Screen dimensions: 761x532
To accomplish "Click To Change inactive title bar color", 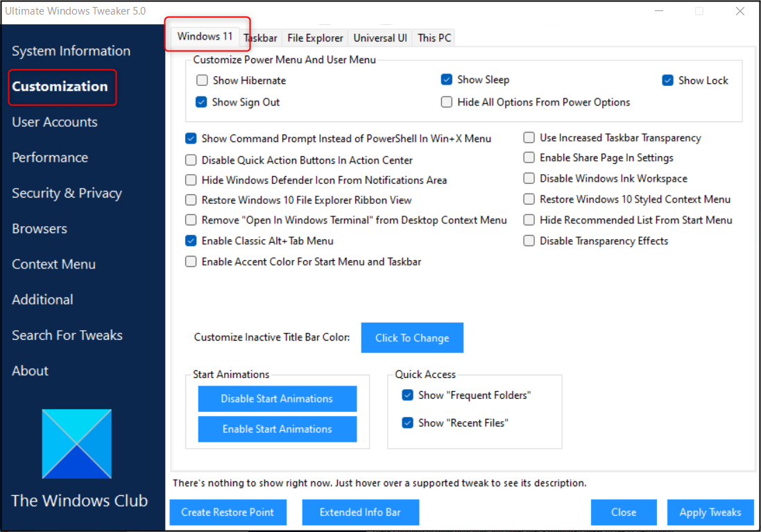I will 412,338.
